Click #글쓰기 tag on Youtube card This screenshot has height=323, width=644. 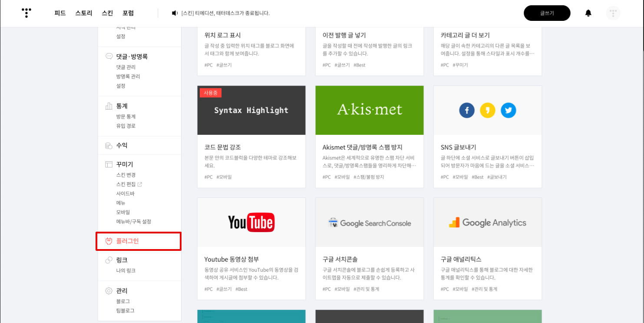(224, 290)
